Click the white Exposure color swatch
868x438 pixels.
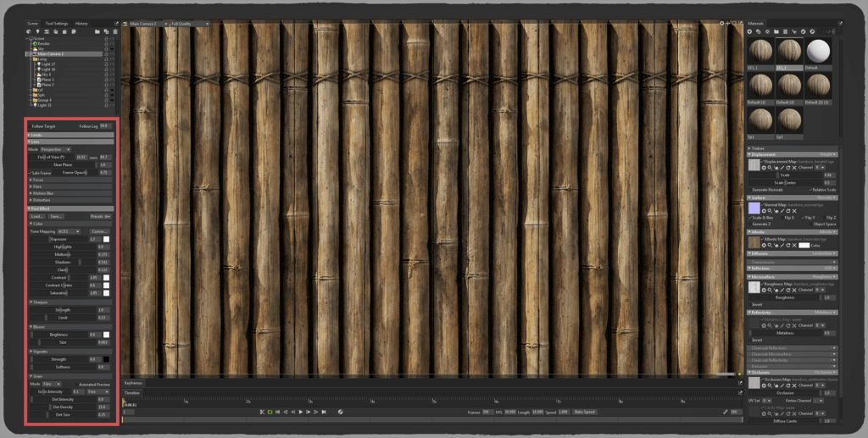tap(106, 240)
